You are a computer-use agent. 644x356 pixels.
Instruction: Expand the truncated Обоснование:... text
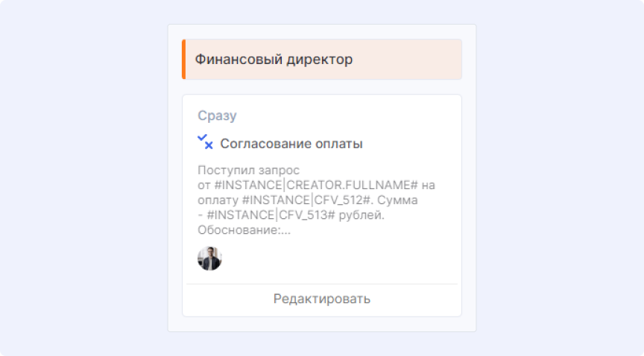point(244,231)
